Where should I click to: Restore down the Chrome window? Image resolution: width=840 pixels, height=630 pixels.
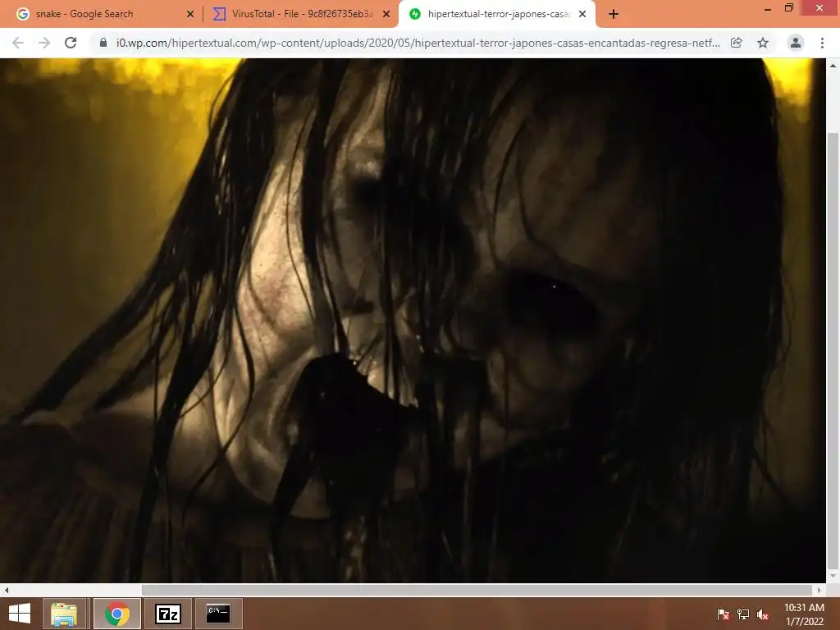789,8
